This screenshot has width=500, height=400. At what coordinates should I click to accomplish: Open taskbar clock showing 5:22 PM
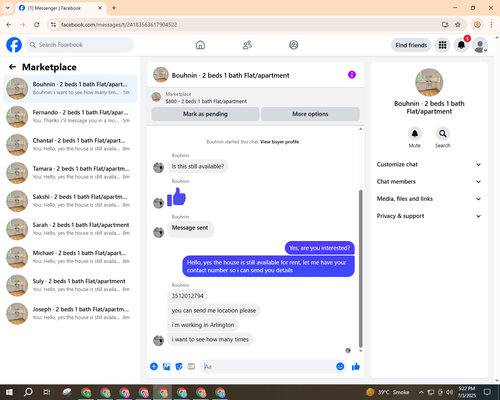coord(467,392)
